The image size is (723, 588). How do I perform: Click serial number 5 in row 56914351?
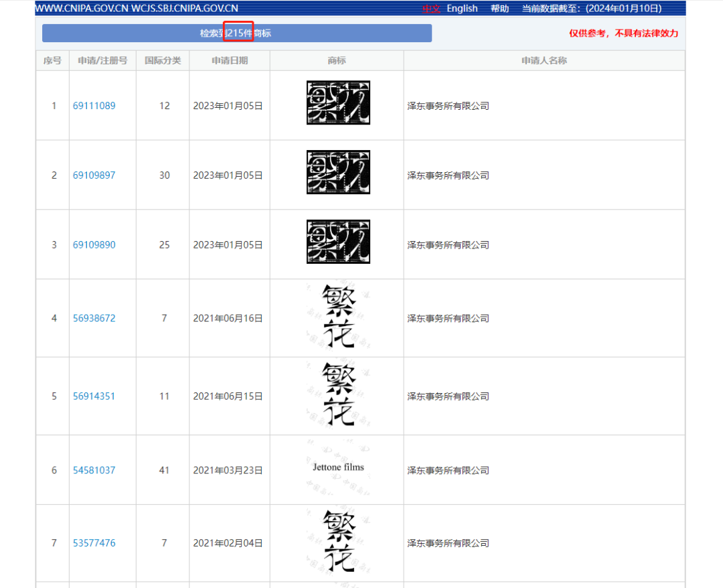(54, 396)
